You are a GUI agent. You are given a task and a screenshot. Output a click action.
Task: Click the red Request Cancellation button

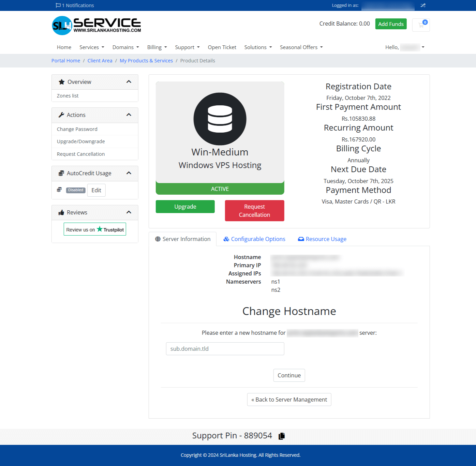(x=254, y=211)
